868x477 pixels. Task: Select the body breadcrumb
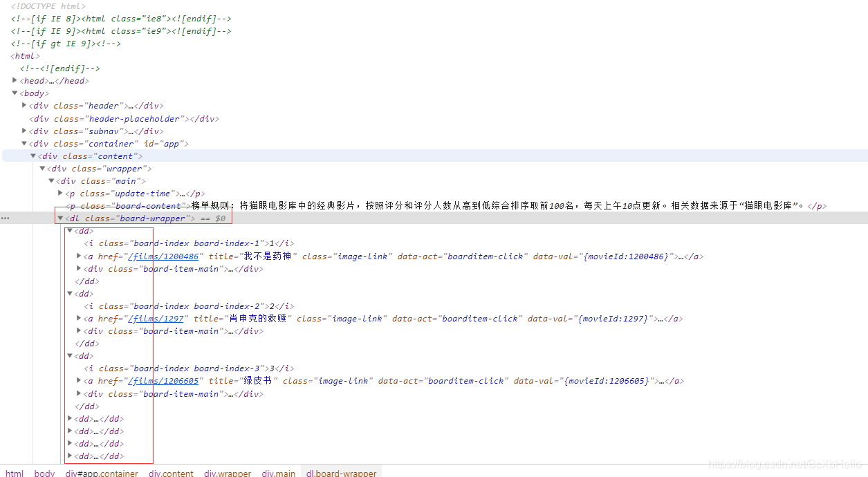tap(44, 473)
